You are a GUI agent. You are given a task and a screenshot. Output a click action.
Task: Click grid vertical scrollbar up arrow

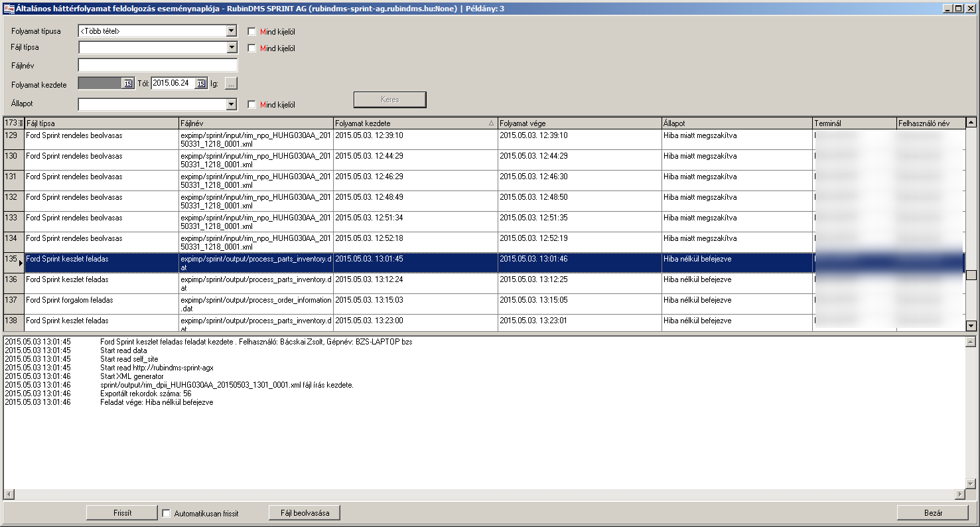pyautogui.click(x=971, y=123)
